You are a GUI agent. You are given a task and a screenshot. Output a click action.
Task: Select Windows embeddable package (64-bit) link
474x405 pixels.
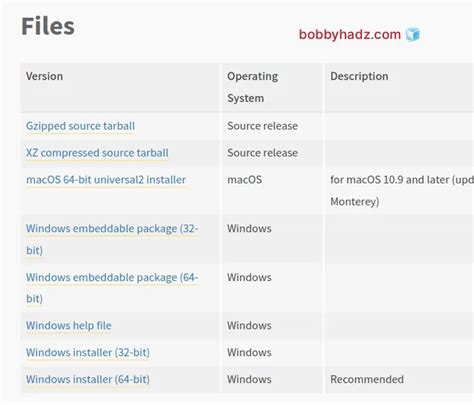(x=112, y=288)
